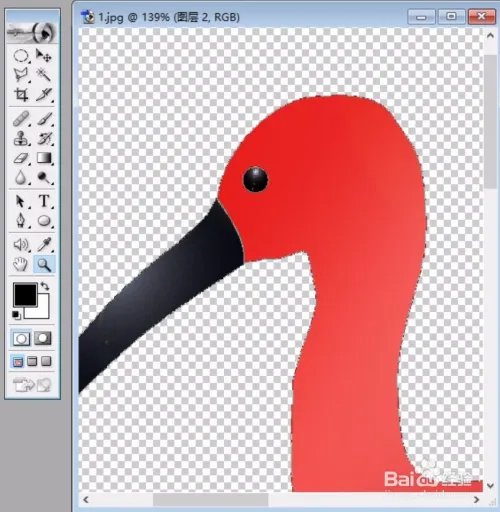The width and height of the screenshot is (500, 512).
Task: Select the Elliptical Marquee tool
Action: point(21,56)
